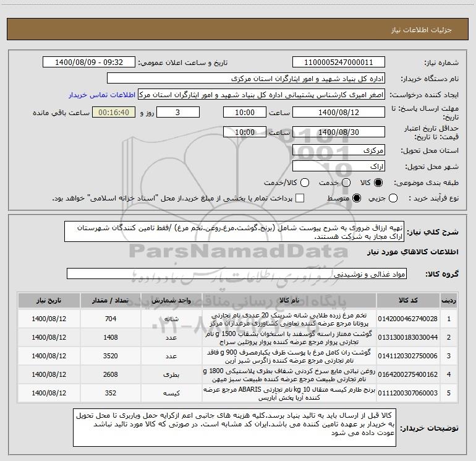Screen dimensions: 476x461
Task: Click unit cell شانه
Action: click(x=171, y=319)
